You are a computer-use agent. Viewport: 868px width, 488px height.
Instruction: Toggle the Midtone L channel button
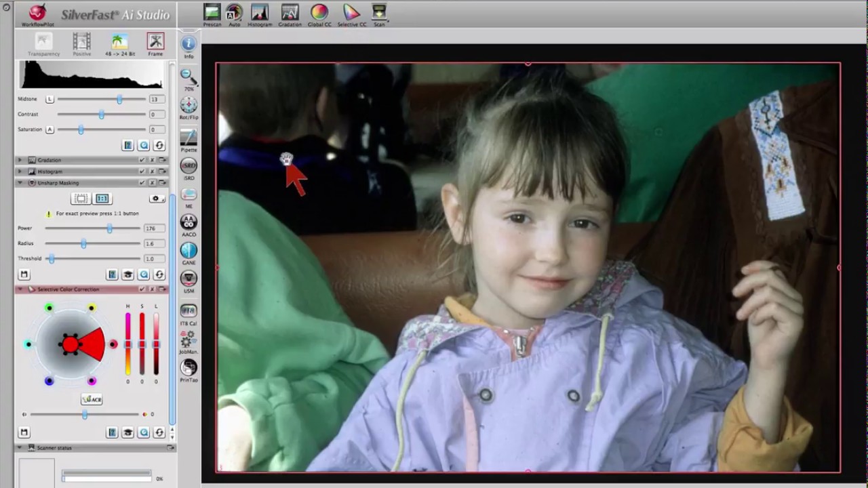click(x=50, y=99)
